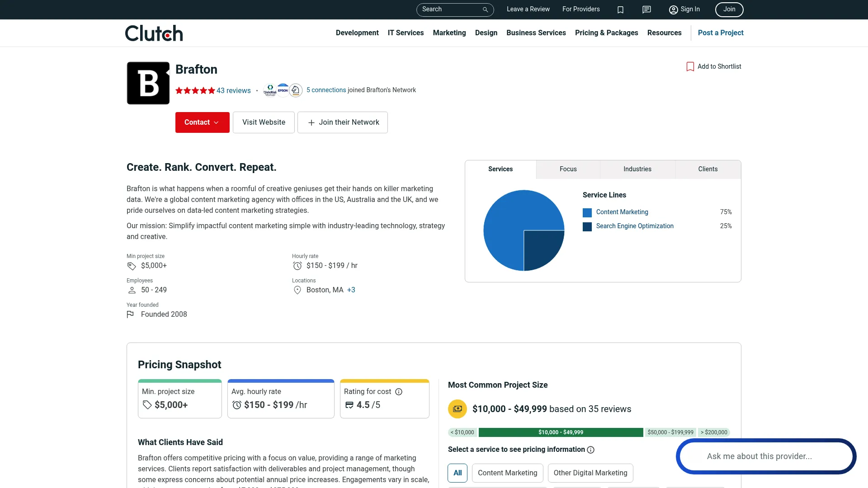Click the search magnifier icon

click(x=485, y=9)
